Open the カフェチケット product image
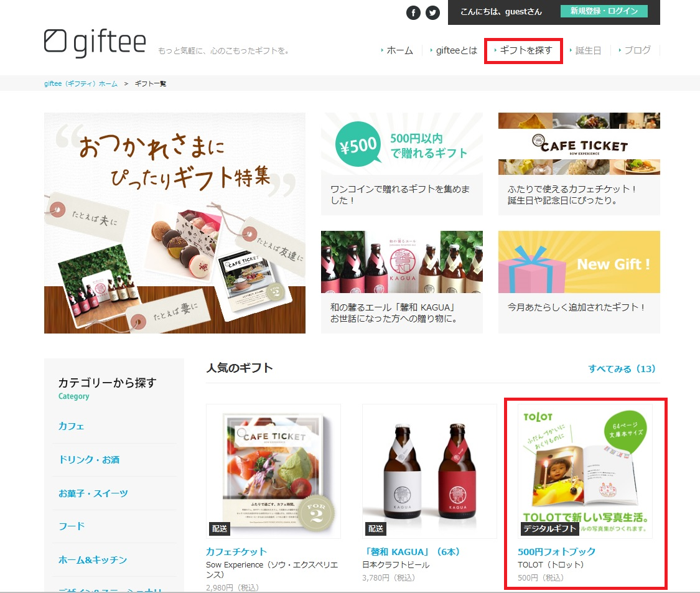This screenshot has height=593, width=700. (x=273, y=471)
